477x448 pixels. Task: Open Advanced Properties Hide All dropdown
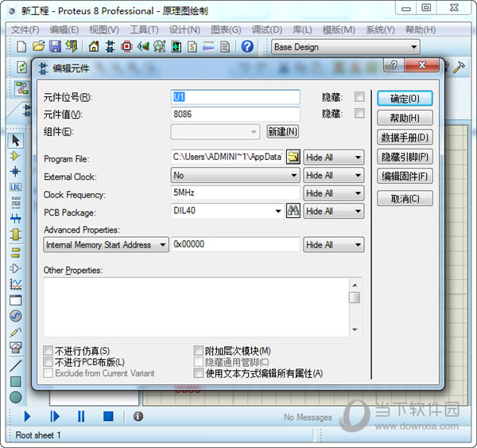(334, 244)
